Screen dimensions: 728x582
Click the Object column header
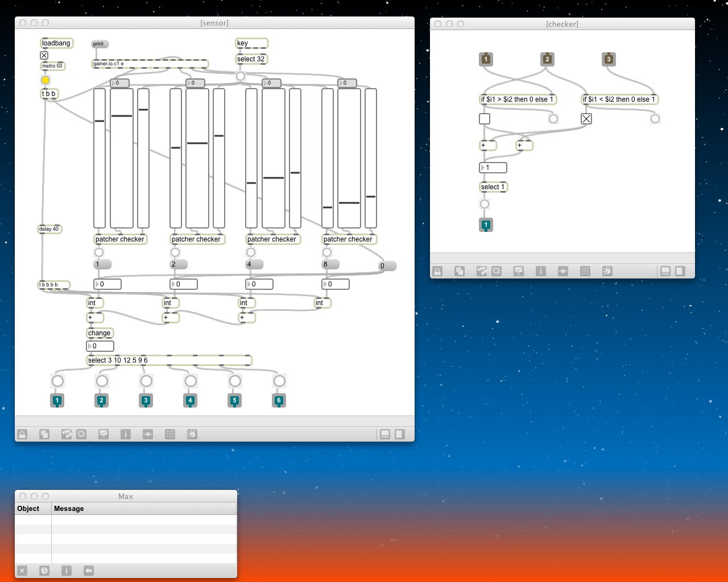[x=28, y=509]
